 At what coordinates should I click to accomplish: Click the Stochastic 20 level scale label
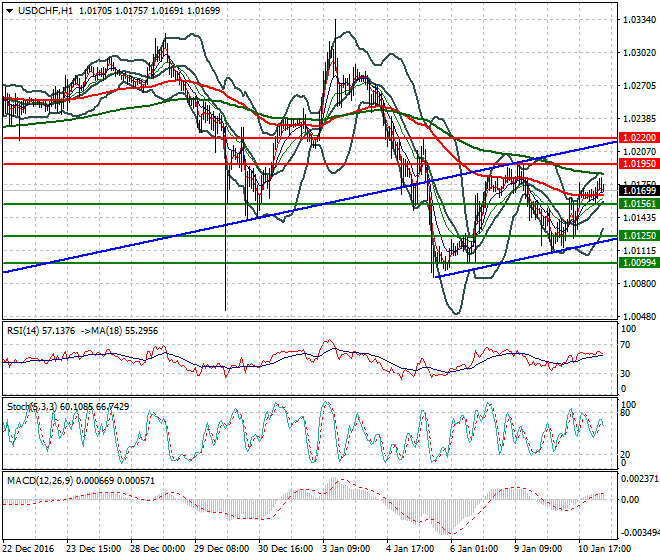[x=626, y=454]
